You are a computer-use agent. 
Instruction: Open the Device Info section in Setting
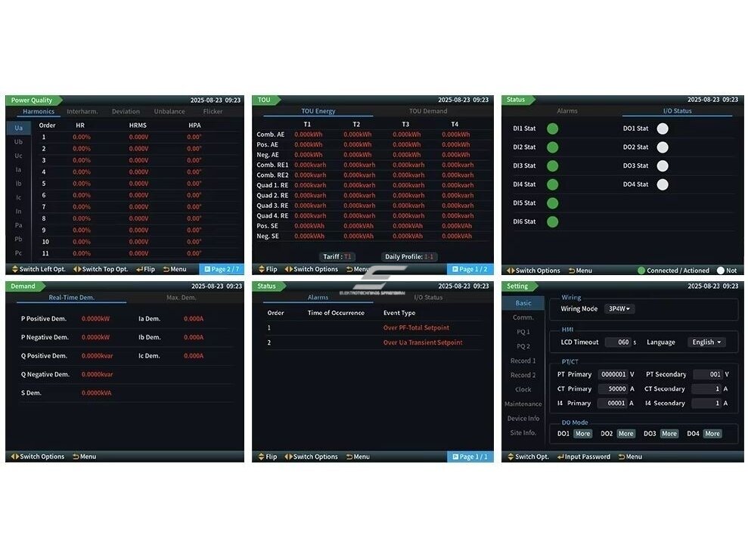coord(523,419)
